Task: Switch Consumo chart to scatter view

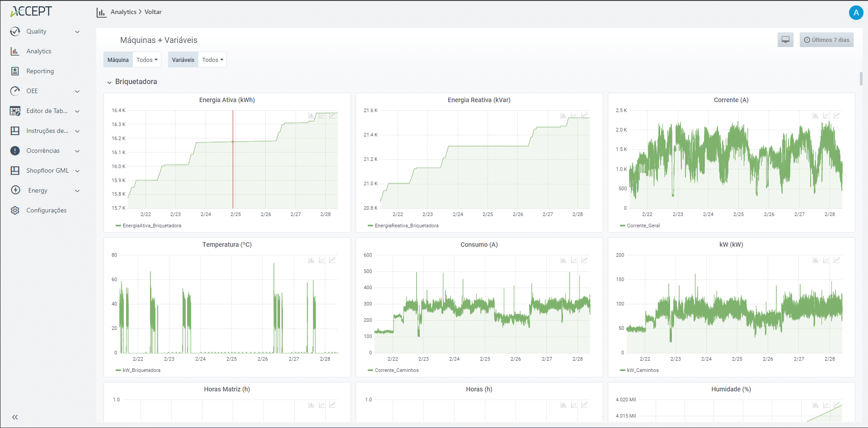Action: (x=574, y=260)
